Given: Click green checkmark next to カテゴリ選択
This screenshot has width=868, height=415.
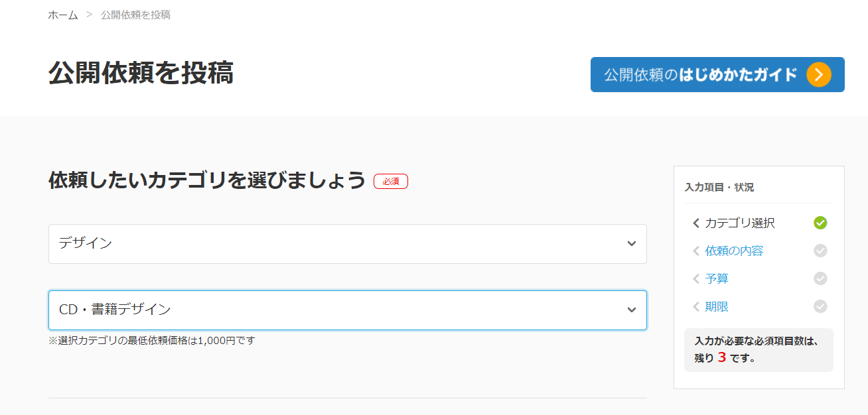Looking at the screenshot, I should 820,223.
